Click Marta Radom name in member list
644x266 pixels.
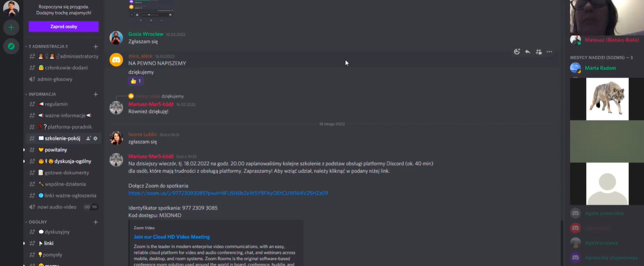600,68
